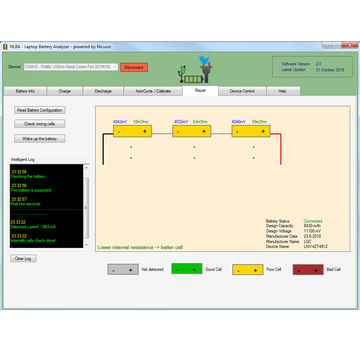Click the power plug icon
This screenshot has height=360, width=360.
(x=206, y=73)
